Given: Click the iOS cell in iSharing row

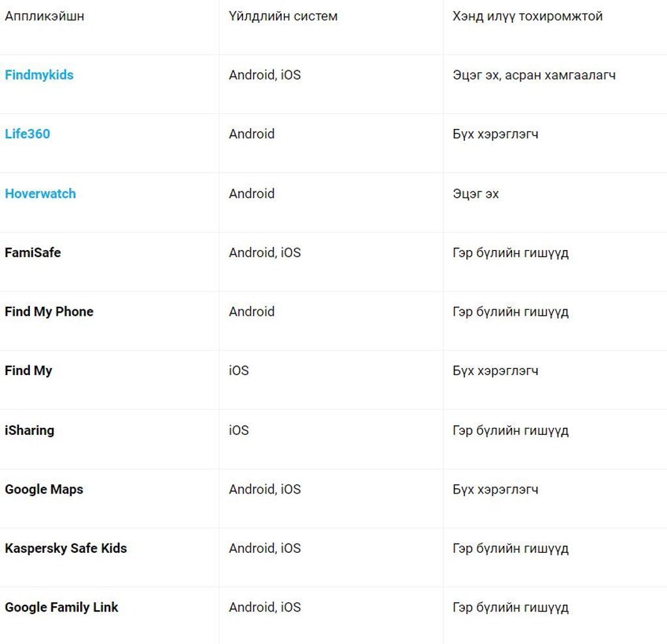Looking at the screenshot, I should pyautogui.click(x=238, y=430).
